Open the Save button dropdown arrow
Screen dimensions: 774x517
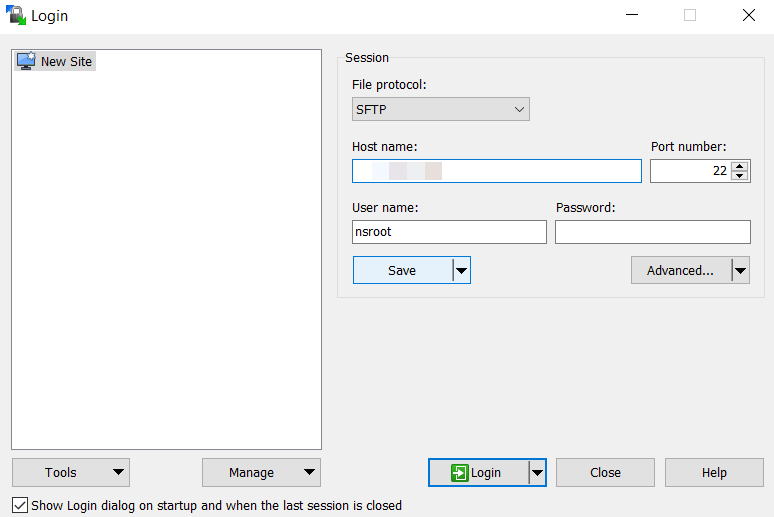coord(462,270)
